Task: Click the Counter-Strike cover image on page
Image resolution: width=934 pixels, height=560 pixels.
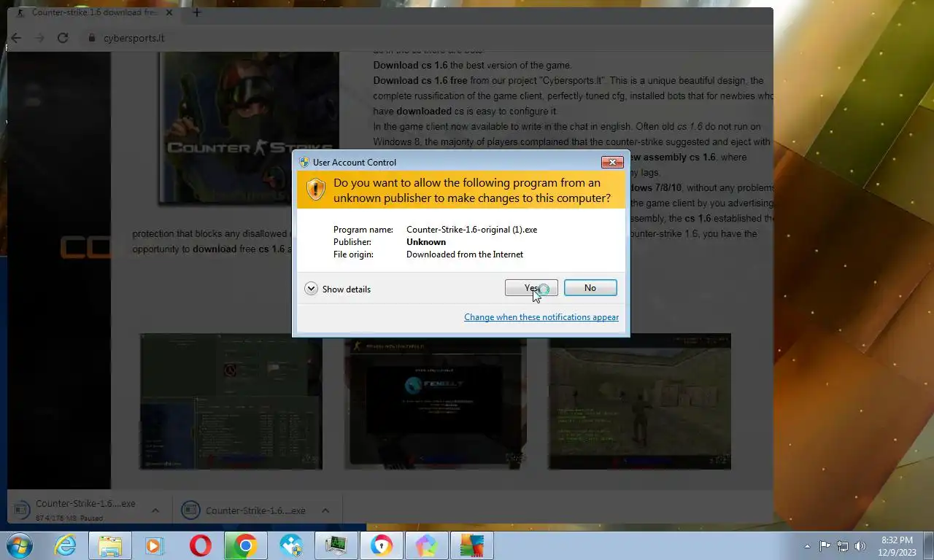Action: tap(249, 128)
